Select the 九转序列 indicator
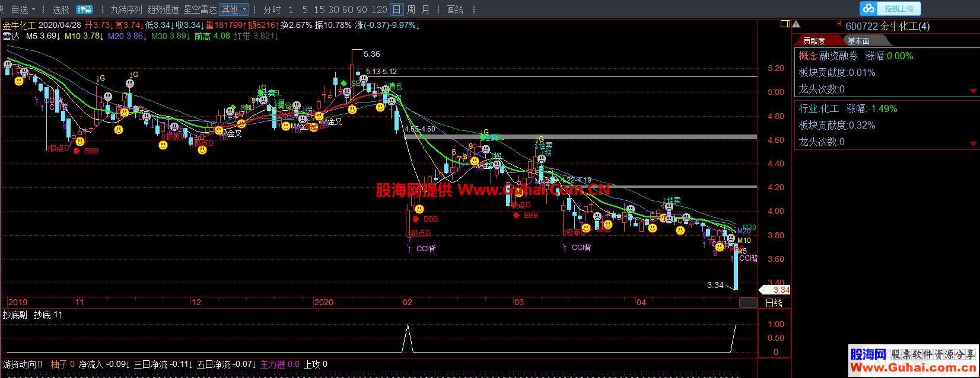This screenshot has height=378, width=980. point(126,9)
